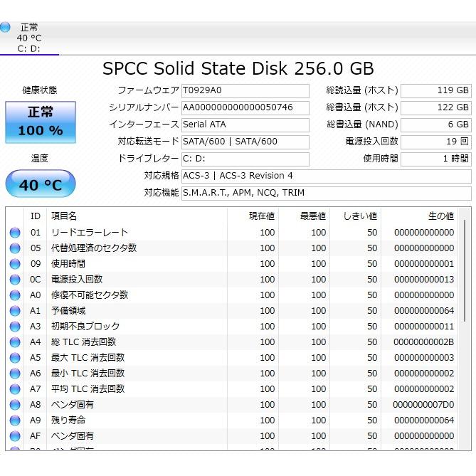Image resolution: width=476 pixels, height=476 pixels.
Task: Click raw value 000000000003 in the A5 row
Action: click(x=424, y=358)
